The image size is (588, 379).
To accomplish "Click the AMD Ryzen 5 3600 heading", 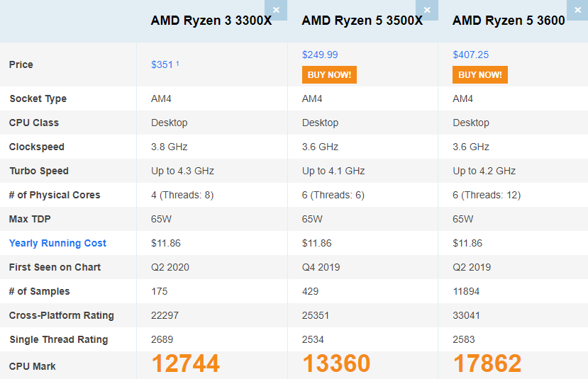I will coord(509,21).
